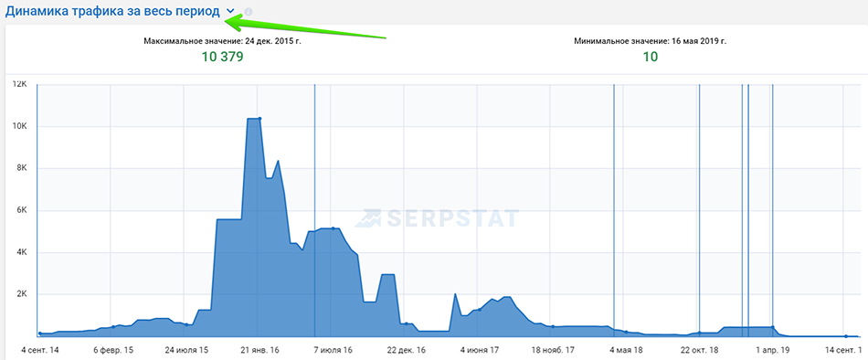Click the data point above 4 мая 18

tap(626, 332)
